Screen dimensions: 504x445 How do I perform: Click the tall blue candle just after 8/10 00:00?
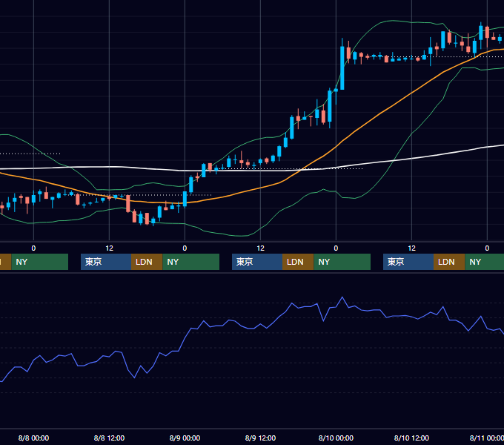point(342,67)
